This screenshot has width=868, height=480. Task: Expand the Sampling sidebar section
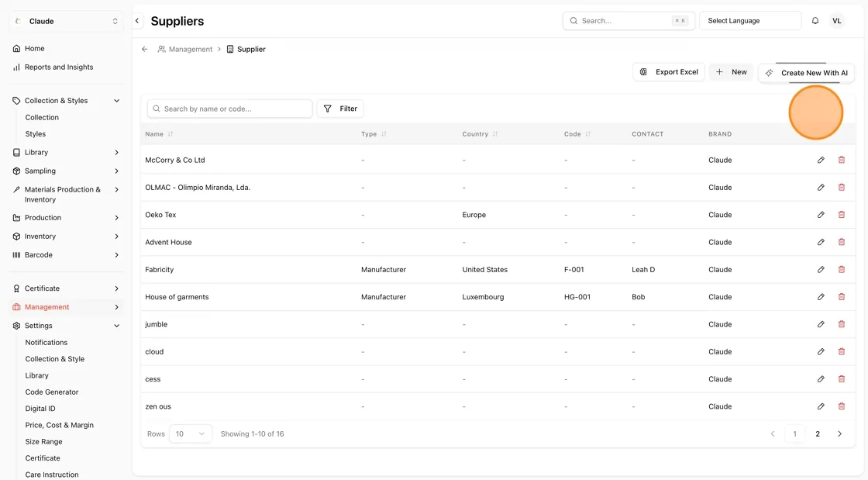tap(66, 171)
